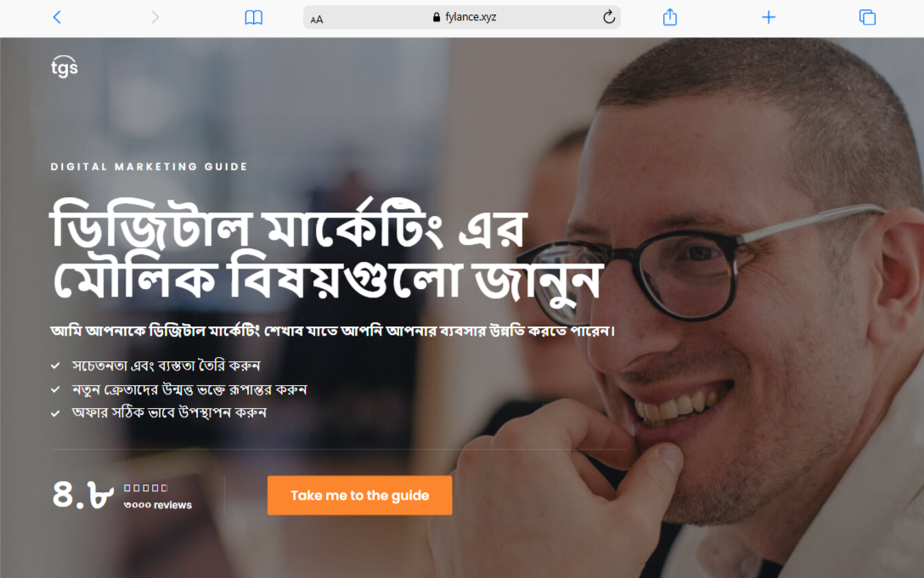
Task: Click the second checkmark bullet item
Action: (x=179, y=389)
